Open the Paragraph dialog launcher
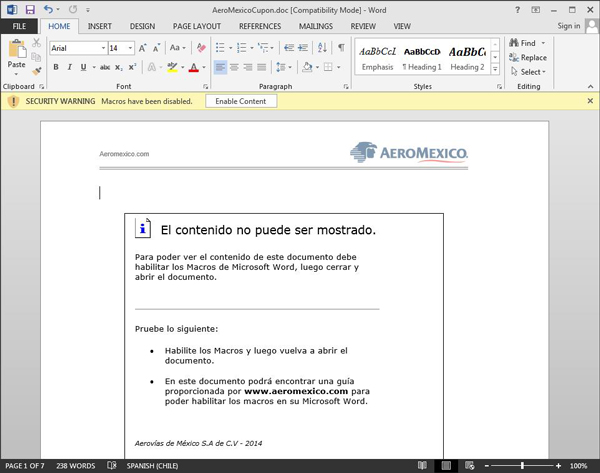This screenshot has height=473, width=600. 346,87
